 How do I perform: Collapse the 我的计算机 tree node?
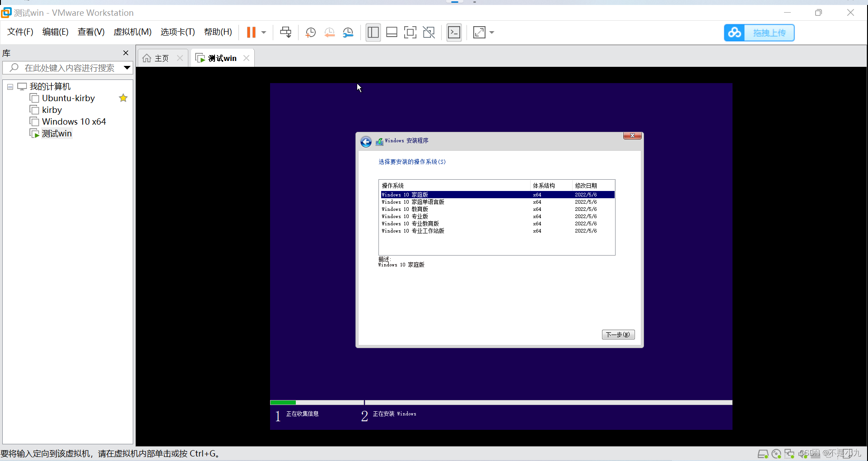tap(10, 87)
